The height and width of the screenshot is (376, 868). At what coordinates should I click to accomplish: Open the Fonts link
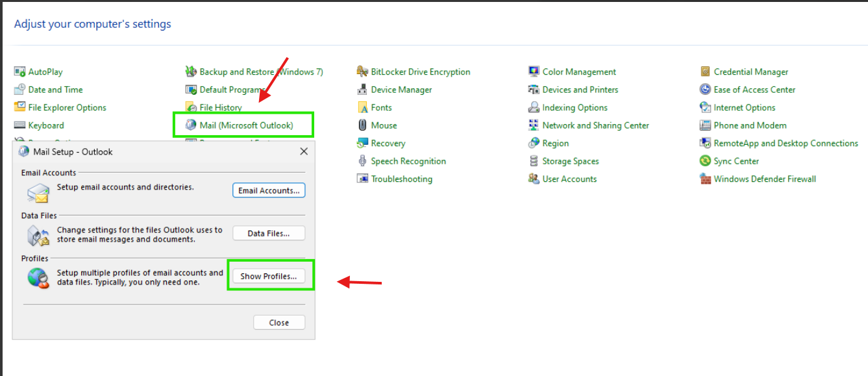(381, 108)
